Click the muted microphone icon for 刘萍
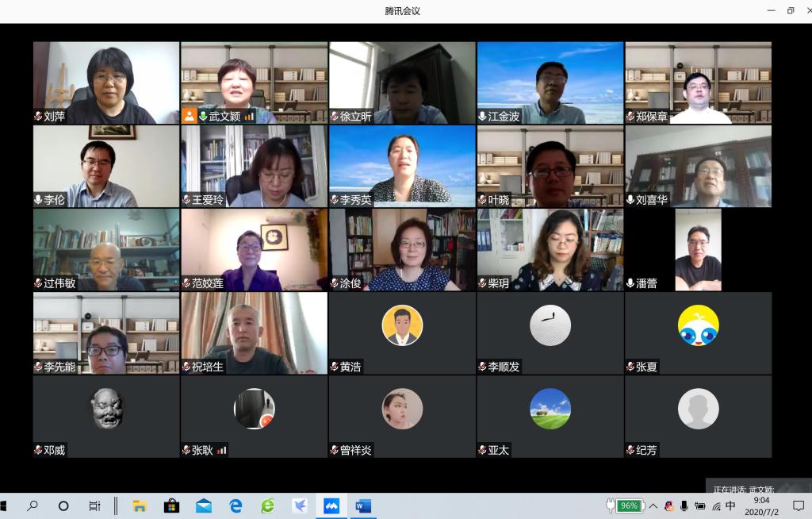Screen dimensions: 812x519 click(x=38, y=116)
